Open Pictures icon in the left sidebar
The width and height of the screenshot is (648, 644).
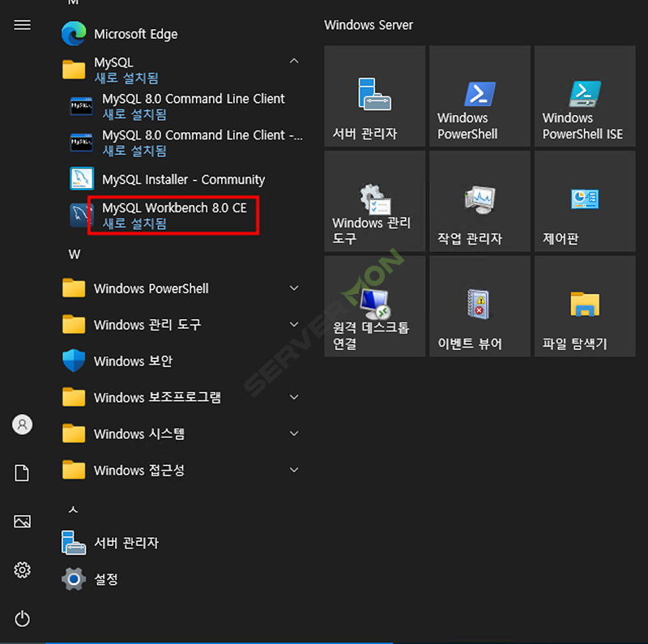point(23,521)
